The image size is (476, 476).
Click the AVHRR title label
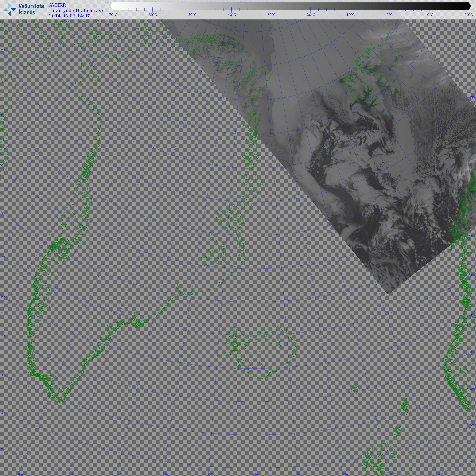(x=57, y=5)
